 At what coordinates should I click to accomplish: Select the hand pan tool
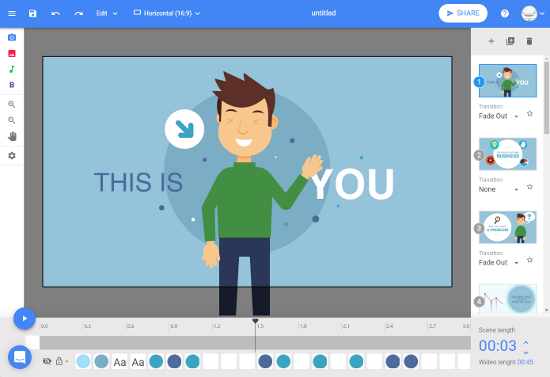tap(12, 136)
